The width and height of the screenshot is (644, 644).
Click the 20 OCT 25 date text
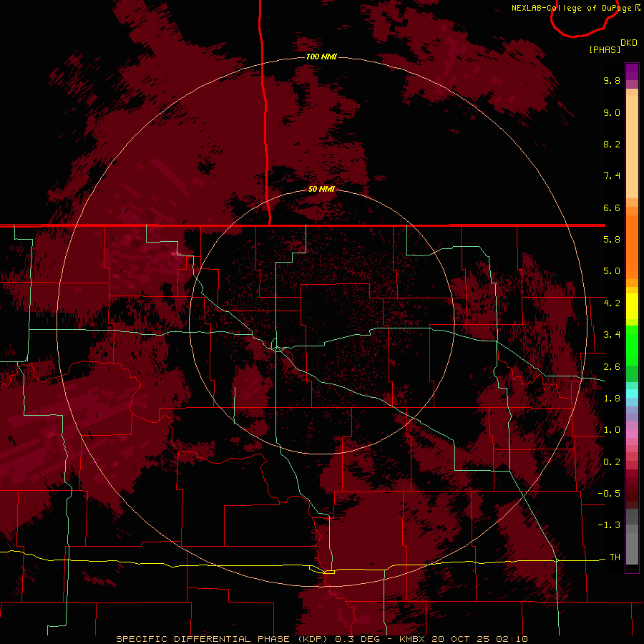pyautogui.click(x=461, y=639)
